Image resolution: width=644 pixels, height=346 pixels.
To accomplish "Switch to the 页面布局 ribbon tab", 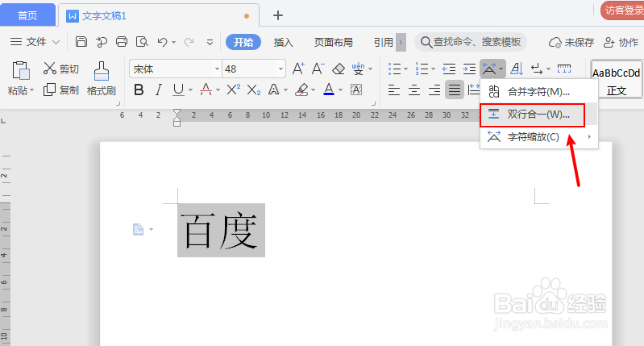I will click(333, 42).
